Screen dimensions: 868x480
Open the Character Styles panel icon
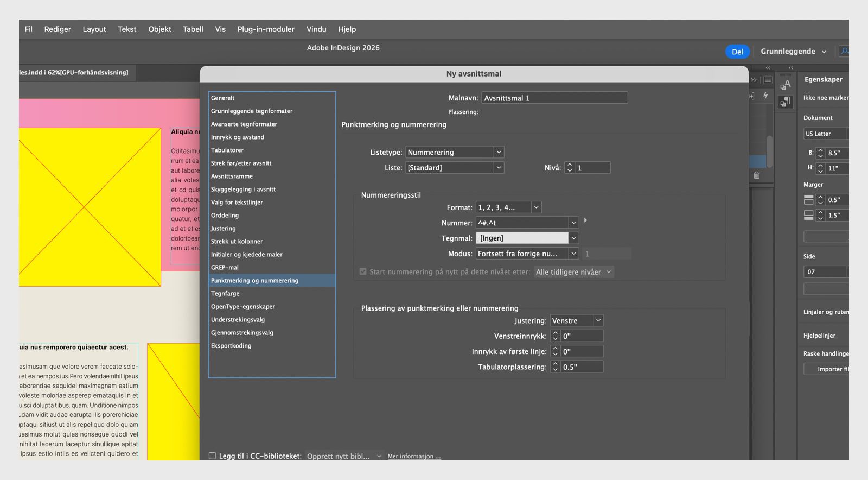pos(786,85)
